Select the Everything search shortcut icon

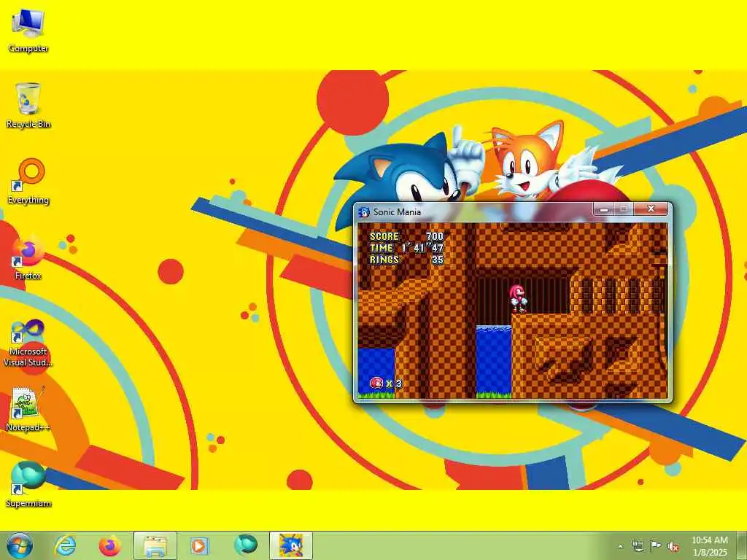pyautogui.click(x=28, y=182)
